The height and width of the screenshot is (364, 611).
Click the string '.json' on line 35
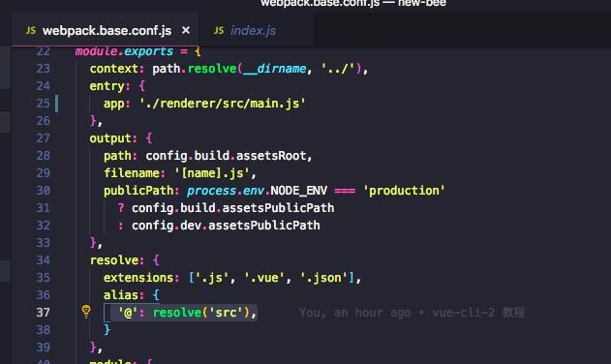coord(324,278)
